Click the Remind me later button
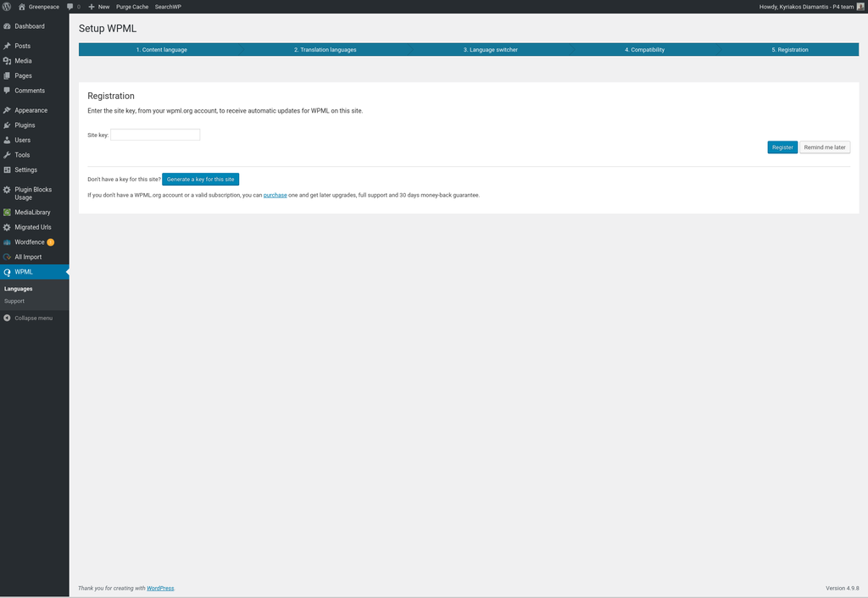The height and width of the screenshot is (598, 868). pyautogui.click(x=825, y=147)
